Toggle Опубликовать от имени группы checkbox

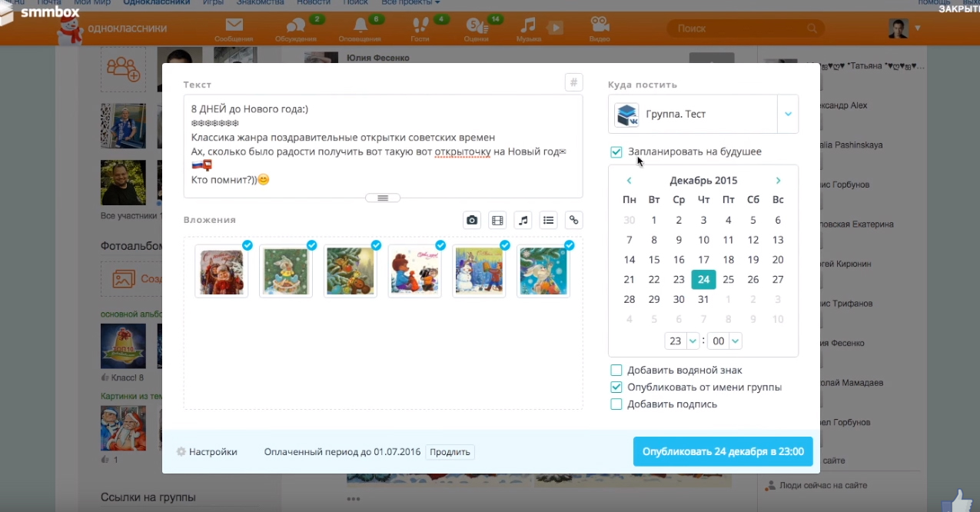coord(616,387)
